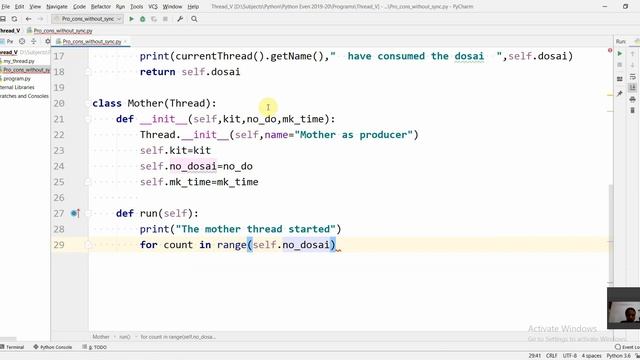This screenshot has width=640, height=360.
Task: Open Python 3.6 interpreter selector
Action: click(x=618, y=356)
